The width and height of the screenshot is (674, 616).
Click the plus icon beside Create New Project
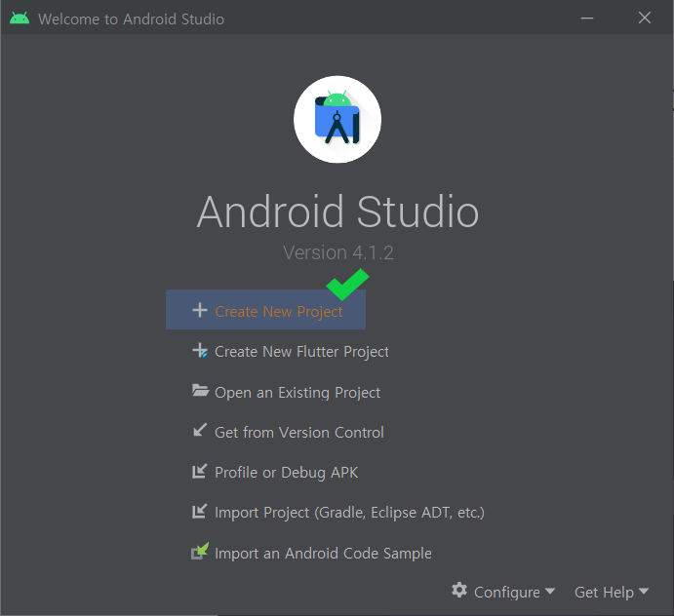[200, 310]
